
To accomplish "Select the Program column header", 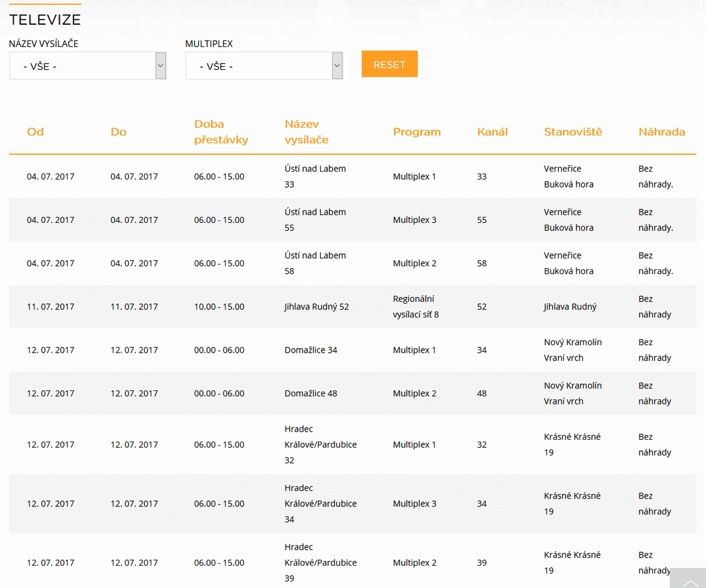I will click(417, 132).
